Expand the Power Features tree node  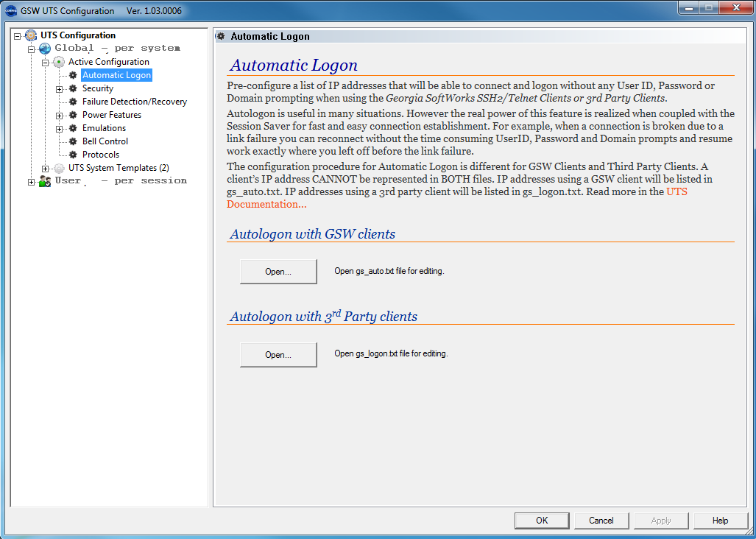(x=60, y=116)
